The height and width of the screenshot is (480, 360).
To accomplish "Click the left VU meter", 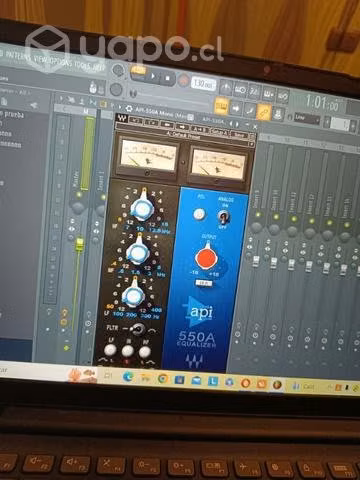I will 148,156.
